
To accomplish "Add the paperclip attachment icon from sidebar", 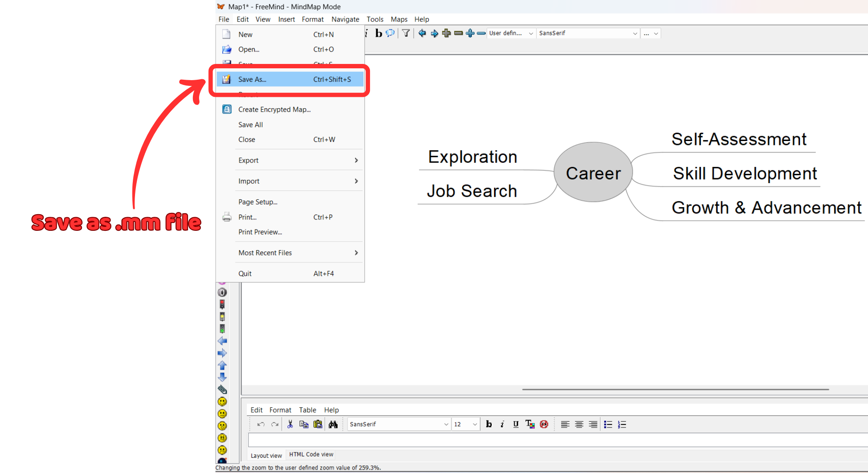I will [x=222, y=389].
